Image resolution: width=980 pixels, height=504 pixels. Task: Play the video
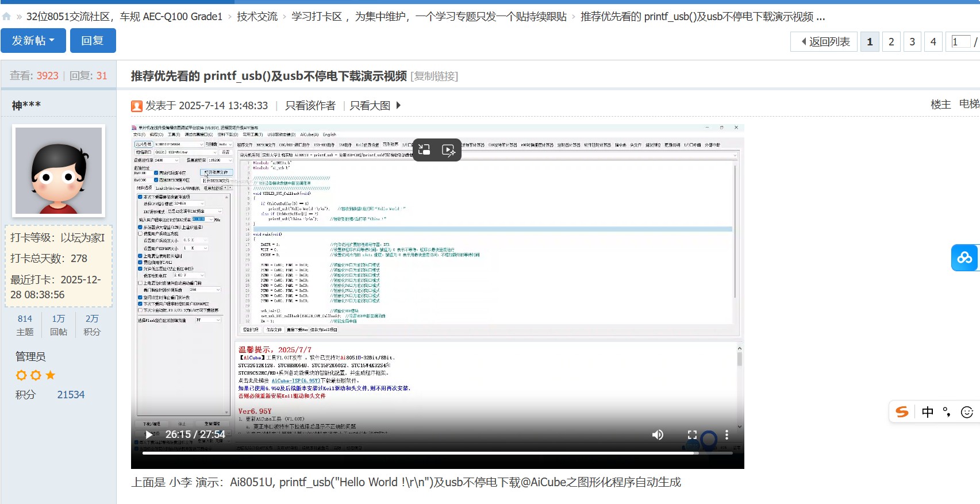point(149,434)
